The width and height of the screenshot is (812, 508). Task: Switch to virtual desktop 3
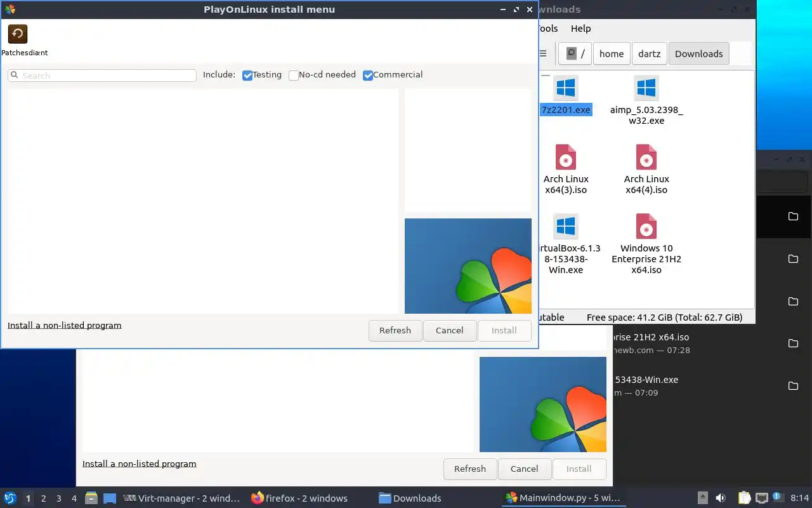click(59, 498)
